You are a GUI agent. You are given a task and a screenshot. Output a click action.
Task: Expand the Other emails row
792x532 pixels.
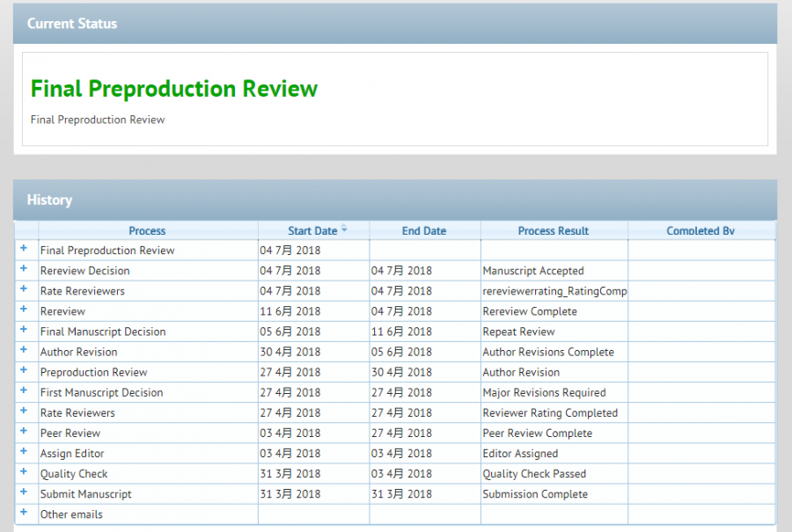tap(24, 513)
